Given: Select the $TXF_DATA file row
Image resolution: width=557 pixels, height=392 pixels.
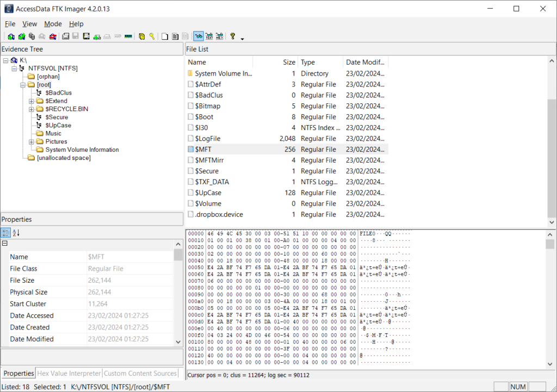Looking at the screenshot, I should click(287, 182).
